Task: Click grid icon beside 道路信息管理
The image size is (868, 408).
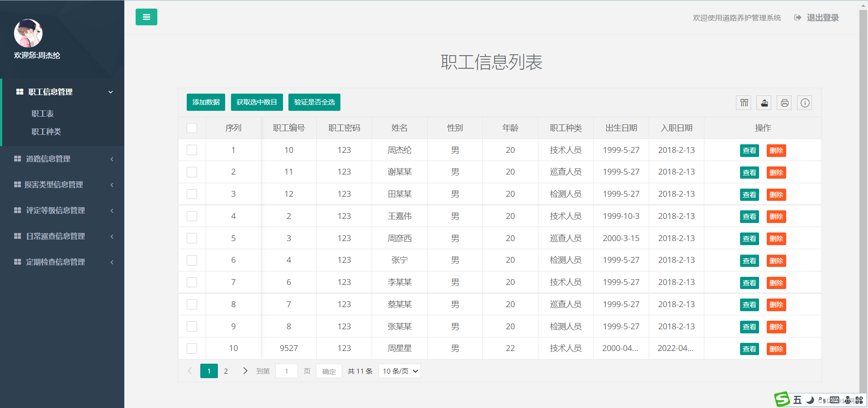Action: click(18, 159)
